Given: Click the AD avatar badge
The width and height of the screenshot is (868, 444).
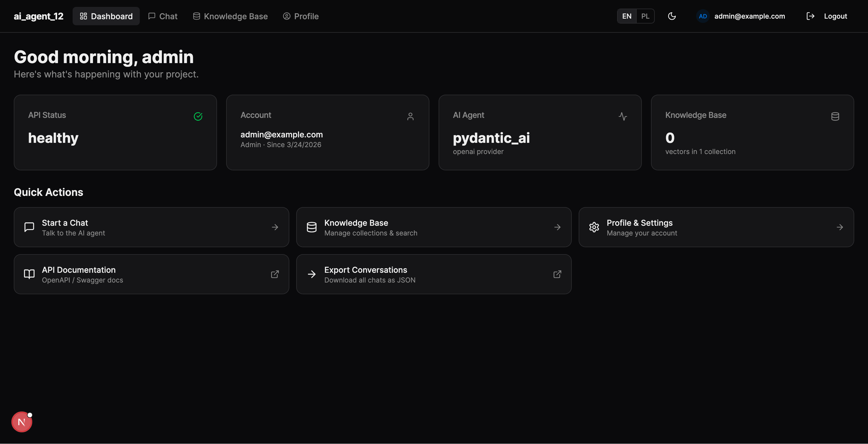Looking at the screenshot, I should tap(703, 16).
